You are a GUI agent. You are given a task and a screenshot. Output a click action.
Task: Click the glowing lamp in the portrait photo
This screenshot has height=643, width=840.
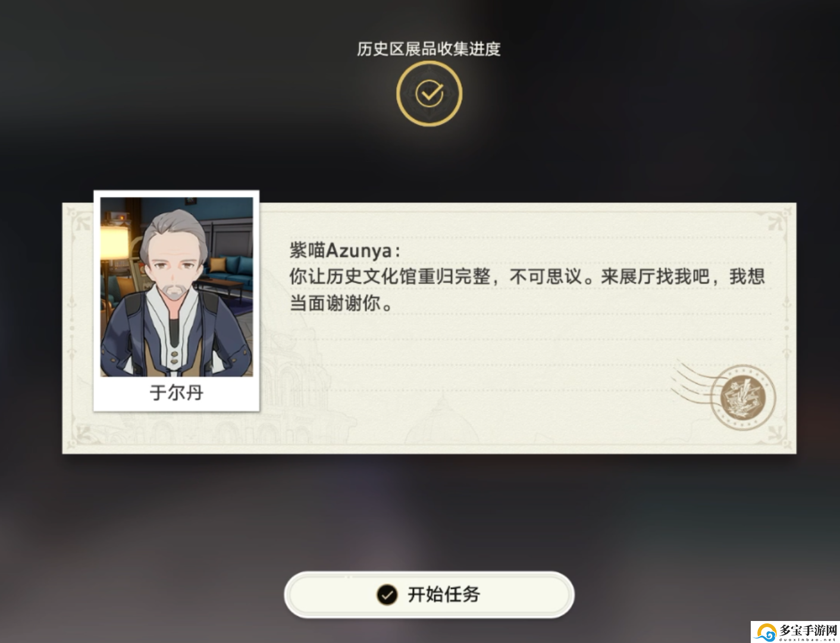(x=114, y=241)
